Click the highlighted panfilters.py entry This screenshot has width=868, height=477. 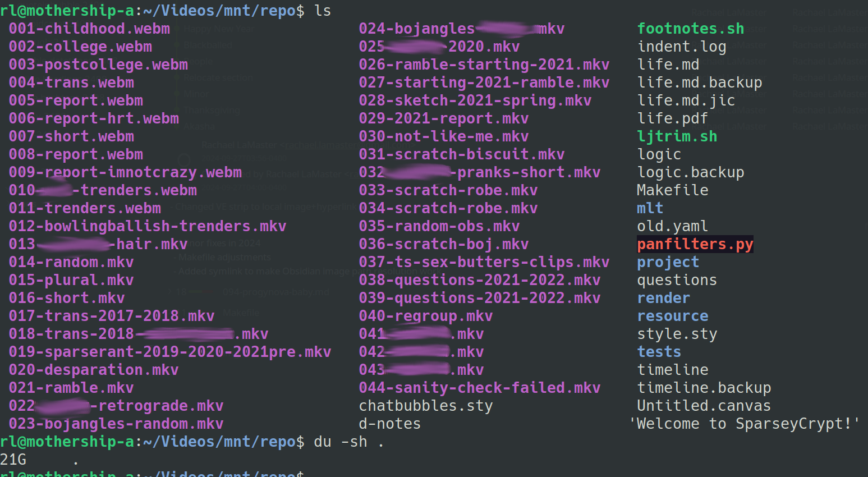pyautogui.click(x=695, y=244)
